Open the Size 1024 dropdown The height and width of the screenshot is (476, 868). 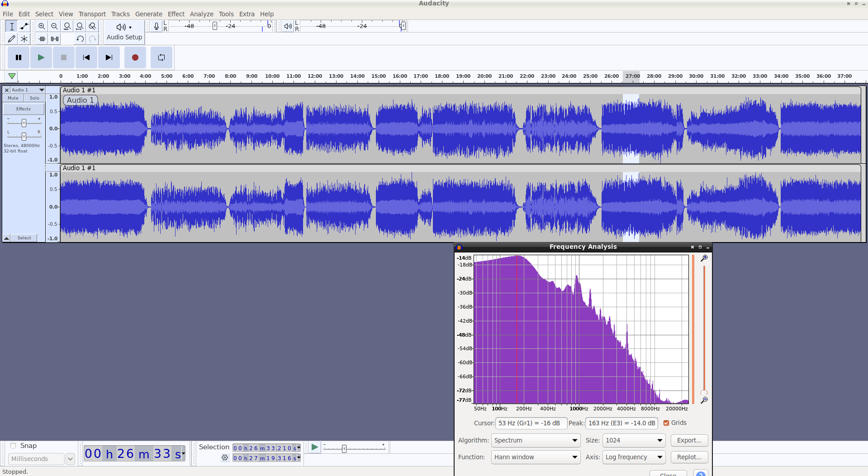634,440
